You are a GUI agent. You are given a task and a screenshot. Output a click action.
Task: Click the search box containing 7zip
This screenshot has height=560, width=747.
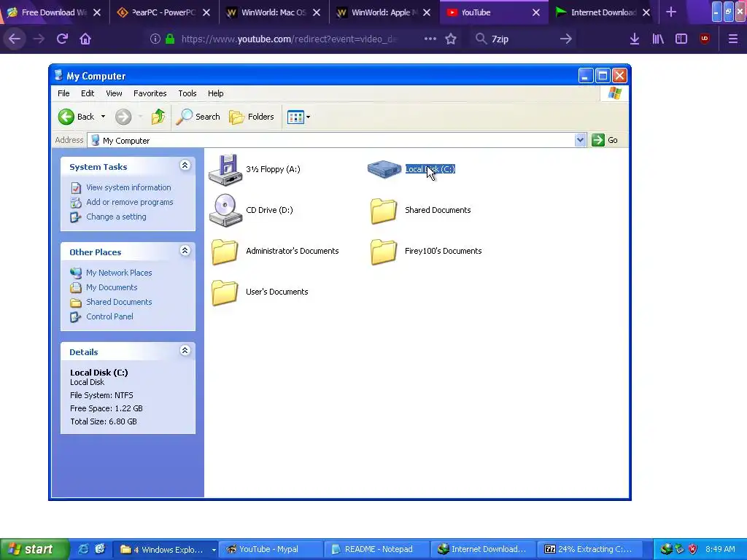(522, 39)
